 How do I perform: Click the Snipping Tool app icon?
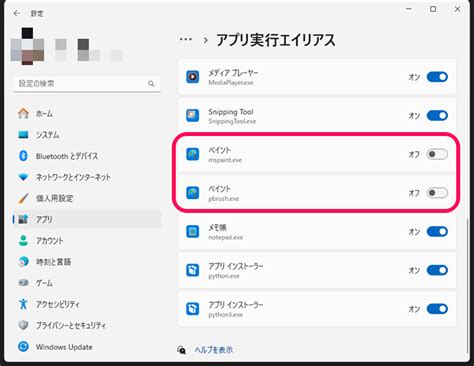point(193,116)
